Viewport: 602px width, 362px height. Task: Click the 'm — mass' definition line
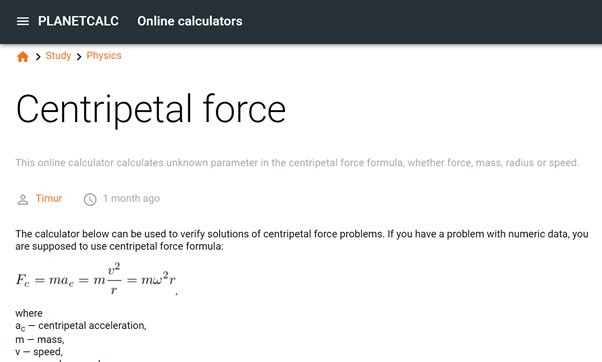click(x=40, y=340)
